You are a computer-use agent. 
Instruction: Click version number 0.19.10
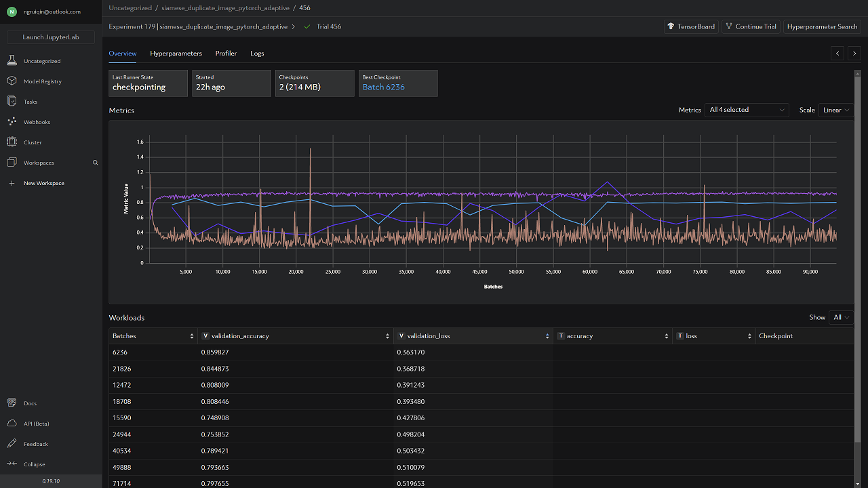(51, 481)
